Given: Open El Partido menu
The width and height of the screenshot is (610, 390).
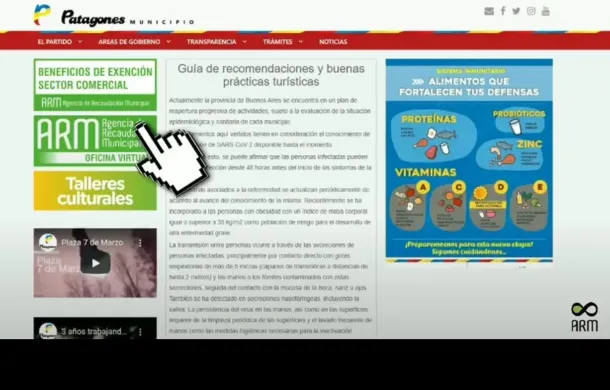Looking at the screenshot, I should [x=55, y=42].
